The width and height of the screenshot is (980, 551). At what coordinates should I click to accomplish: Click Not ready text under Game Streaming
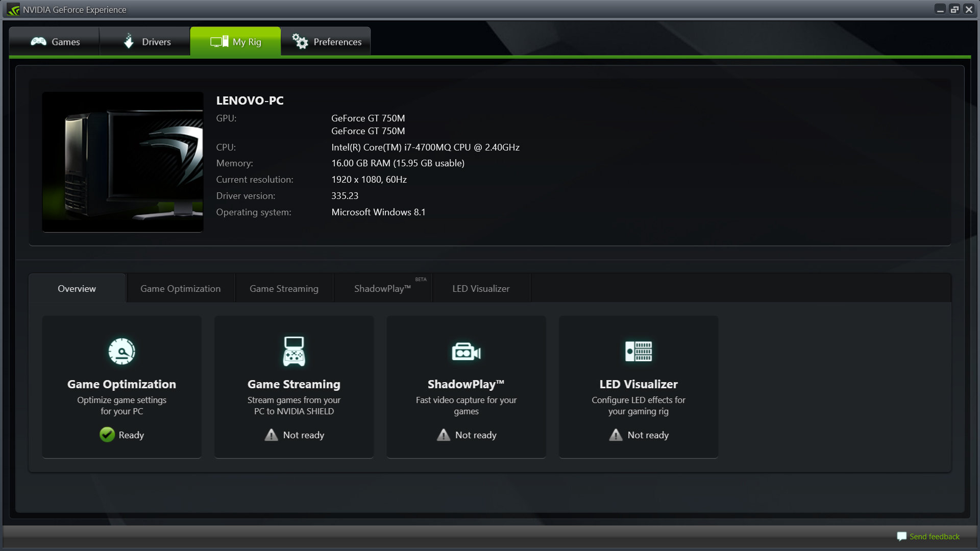coord(304,435)
